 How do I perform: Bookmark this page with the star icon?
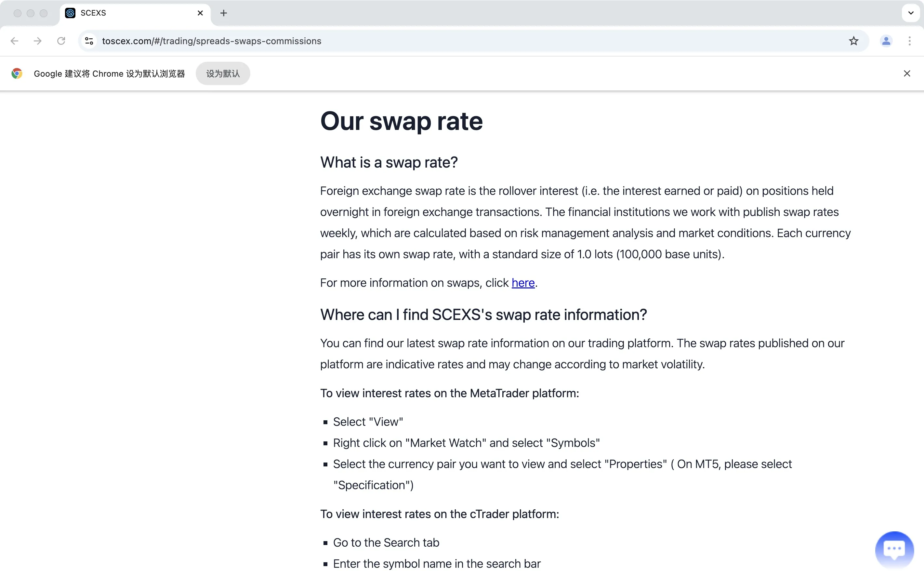(x=853, y=41)
